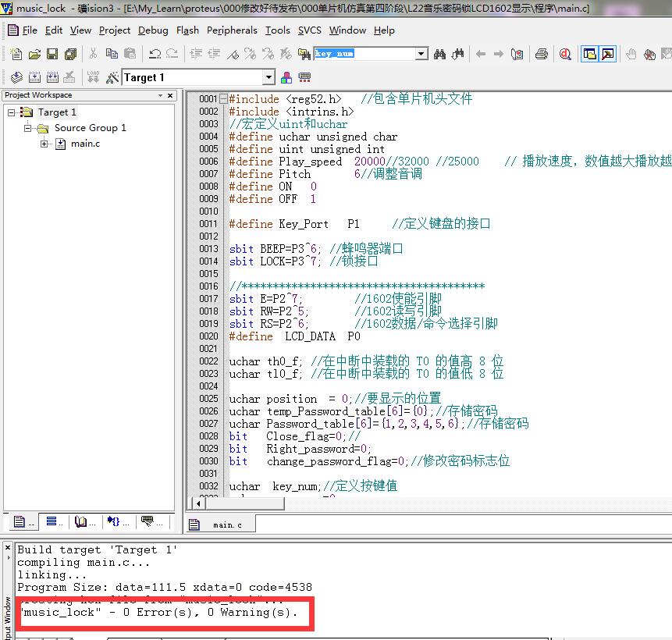Click the Find binoculars icon

(440, 54)
